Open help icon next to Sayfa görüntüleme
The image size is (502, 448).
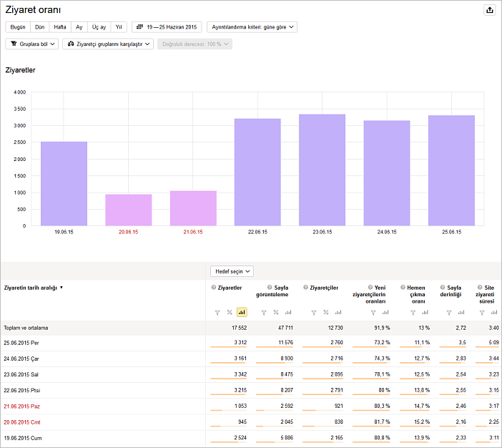point(270,288)
